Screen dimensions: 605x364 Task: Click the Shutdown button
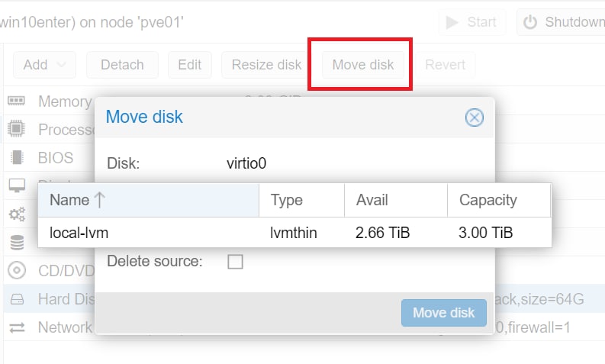tap(563, 22)
